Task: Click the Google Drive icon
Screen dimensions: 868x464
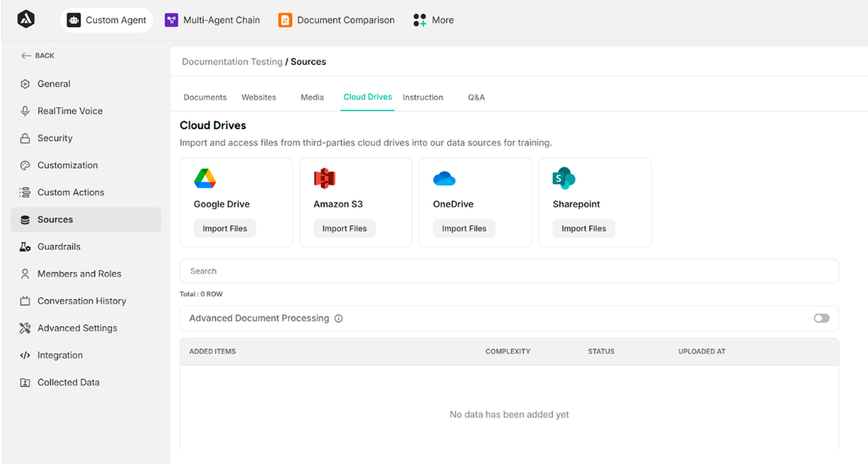Action: tap(205, 178)
